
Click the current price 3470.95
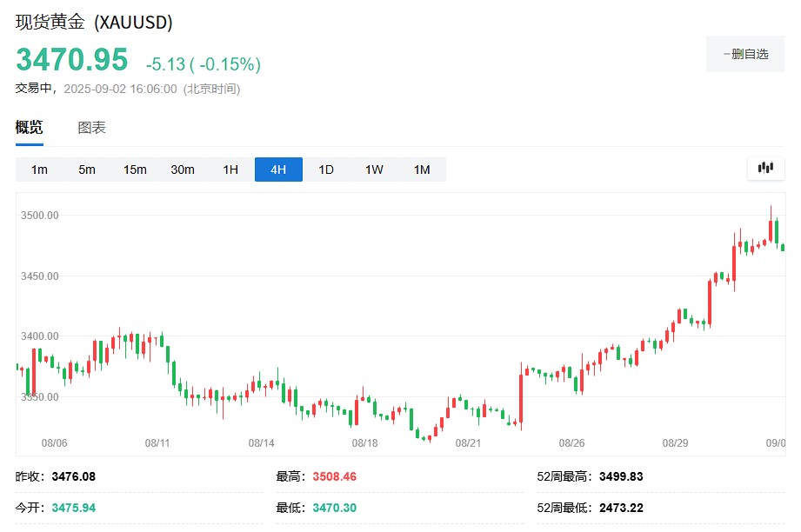pos(72,60)
